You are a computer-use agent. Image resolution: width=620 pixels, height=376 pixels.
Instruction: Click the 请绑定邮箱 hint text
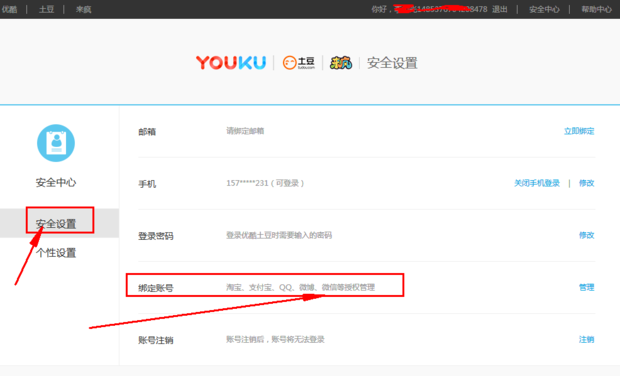[x=245, y=131]
